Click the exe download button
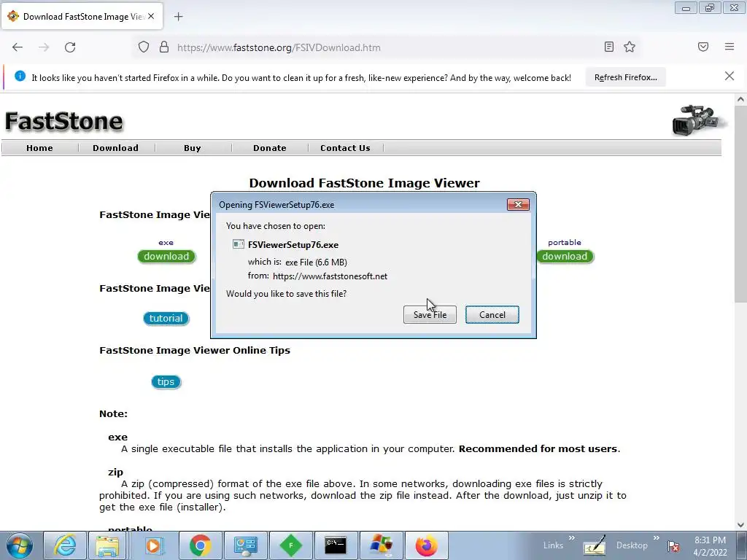Image resolution: width=747 pixels, height=560 pixels. pos(166,256)
